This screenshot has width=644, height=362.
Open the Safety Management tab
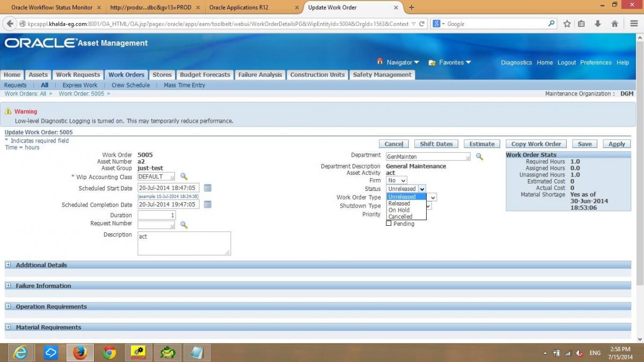382,75
